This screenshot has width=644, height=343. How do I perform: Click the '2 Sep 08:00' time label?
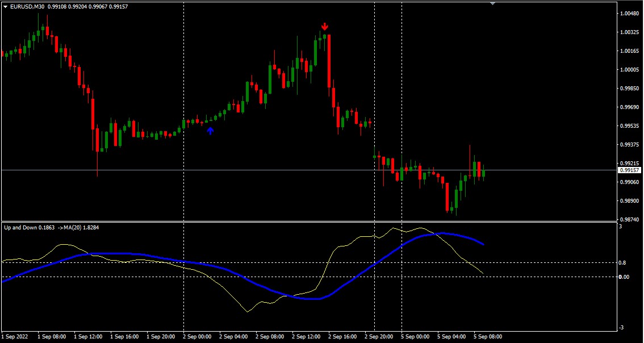pos(270,337)
